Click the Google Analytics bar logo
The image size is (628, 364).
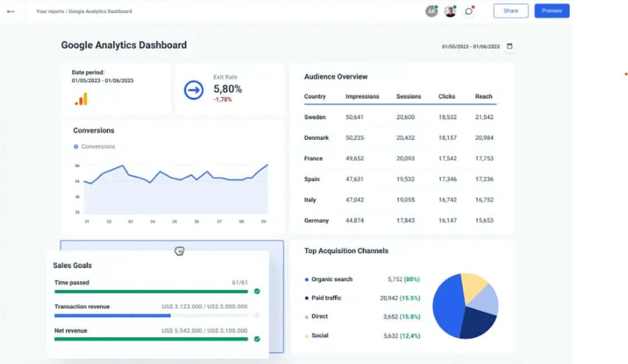pos(81,99)
